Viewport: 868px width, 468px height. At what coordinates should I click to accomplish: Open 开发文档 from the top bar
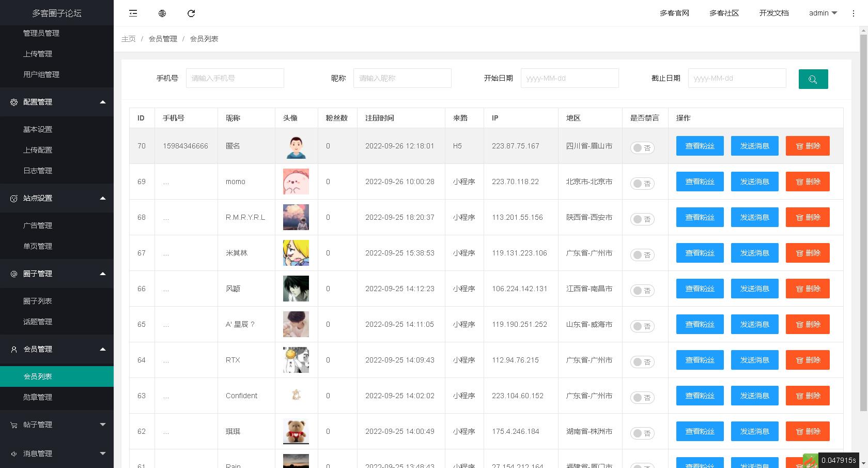[x=773, y=13]
